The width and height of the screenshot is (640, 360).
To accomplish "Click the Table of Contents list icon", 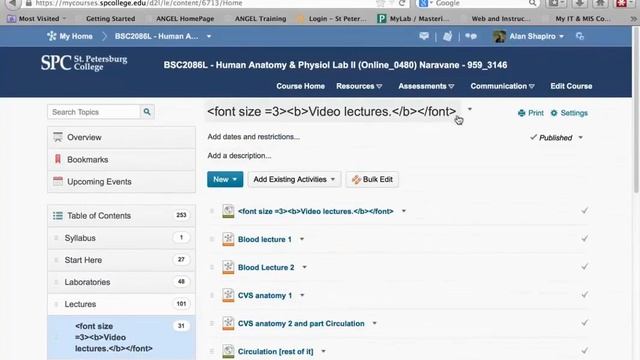I will (58, 216).
